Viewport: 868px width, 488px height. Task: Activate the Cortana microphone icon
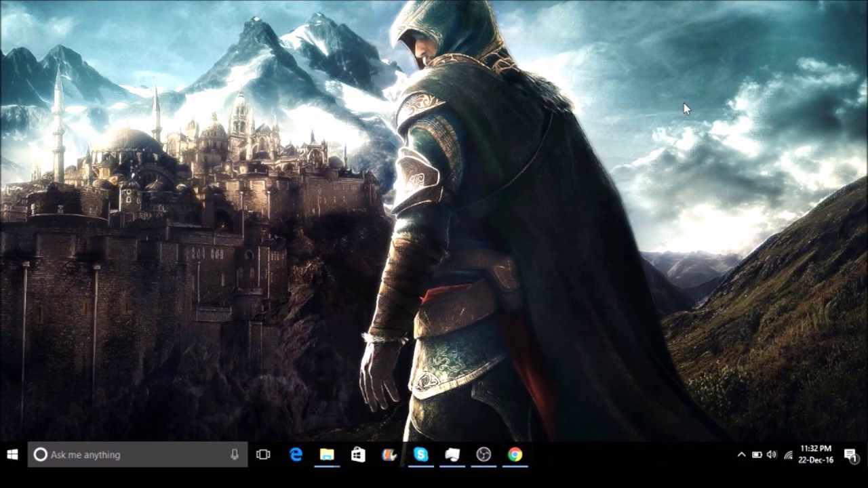[235, 455]
